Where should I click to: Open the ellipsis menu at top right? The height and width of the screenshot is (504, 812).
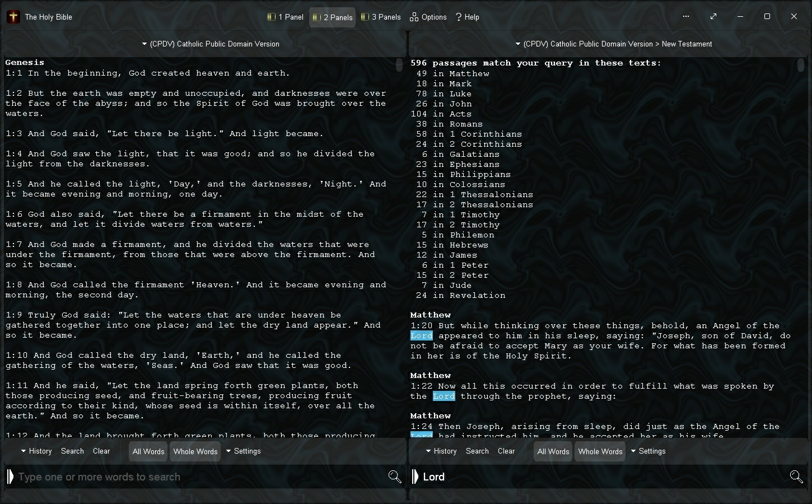685,17
